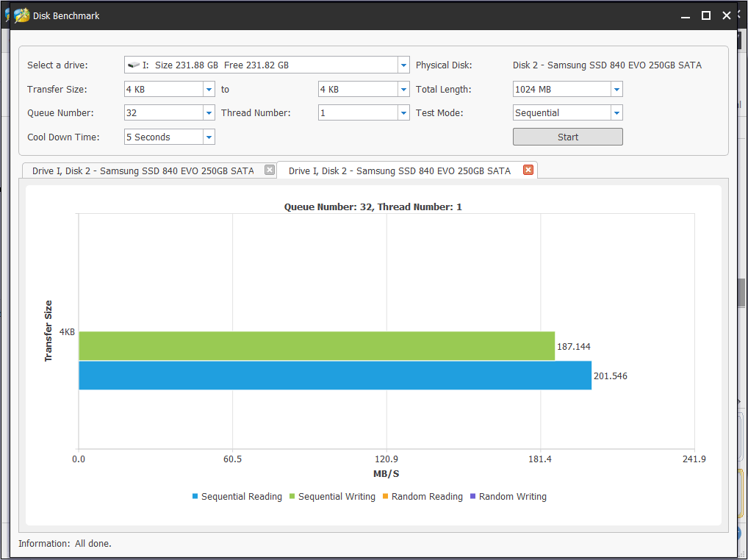
Task: Click the blue Sequential Reading bar
Action: coord(334,376)
